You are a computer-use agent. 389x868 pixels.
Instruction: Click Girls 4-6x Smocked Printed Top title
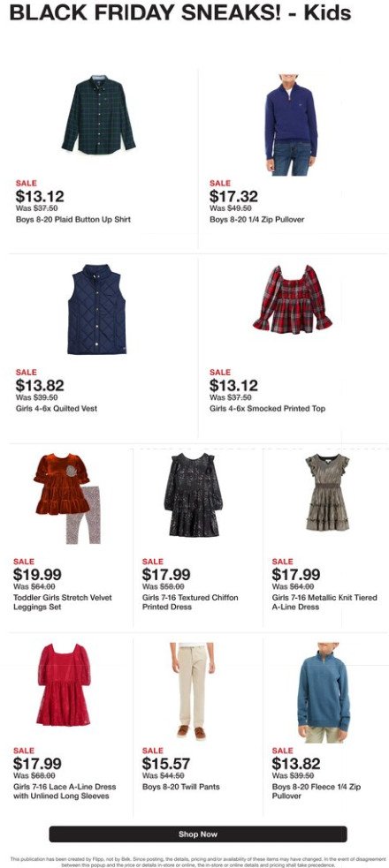click(268, 409)
